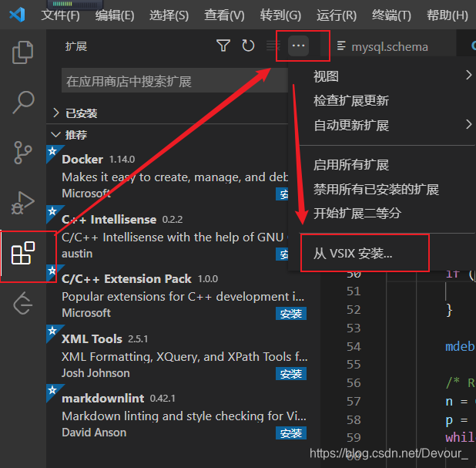Click line number 52 in editor
476x468 pixels.
coord(354,309)
